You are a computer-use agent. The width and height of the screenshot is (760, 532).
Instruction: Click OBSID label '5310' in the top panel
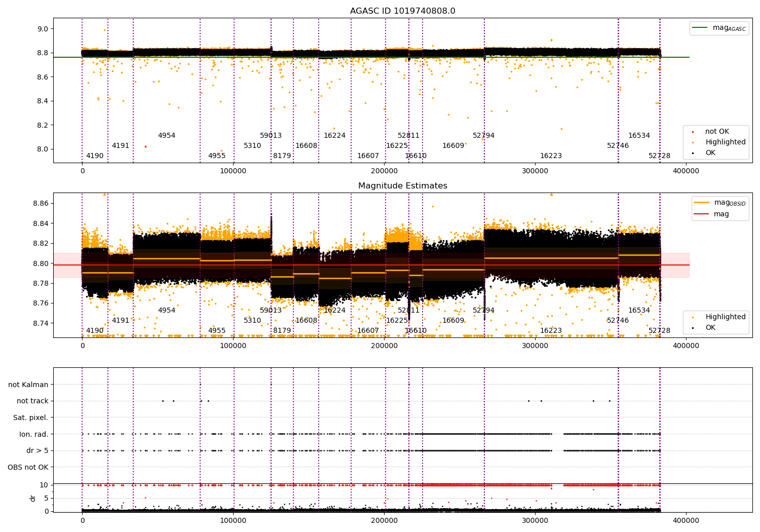tap(252, 145)
